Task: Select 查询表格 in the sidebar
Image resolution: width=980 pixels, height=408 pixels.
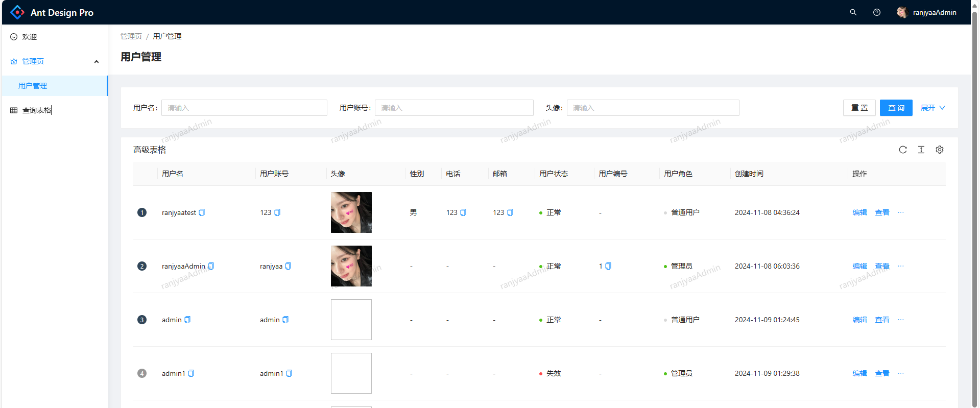Action: tap(37, 110)
